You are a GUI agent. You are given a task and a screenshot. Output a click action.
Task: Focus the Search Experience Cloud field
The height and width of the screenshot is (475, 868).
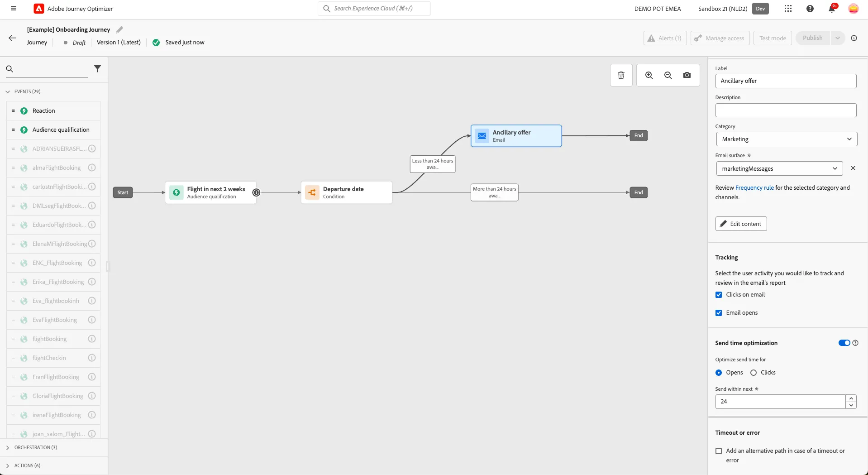pyautogui.click(x=374, y=9)
